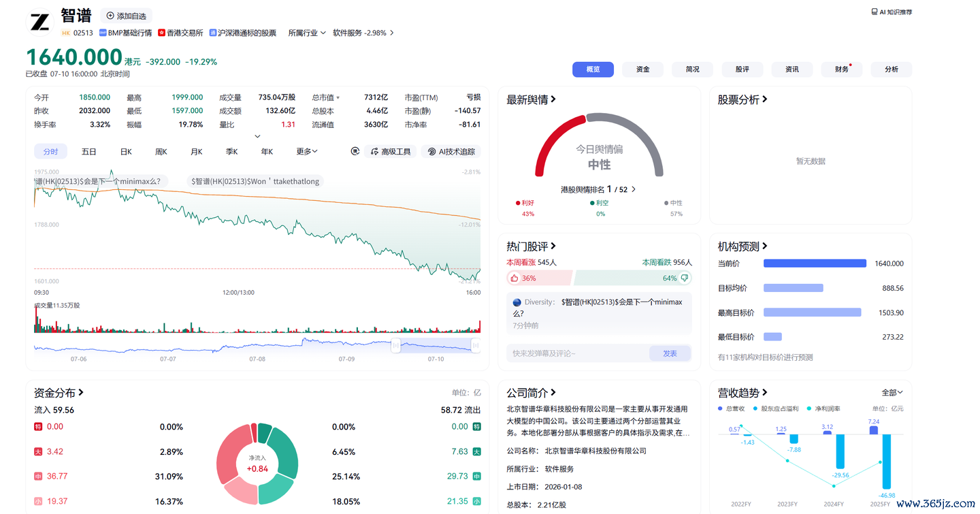Image resolution: width=980 pixels, height=514 pixels.
Task: Switch to the 资讯 tab
Action: (x=791, y=69)
